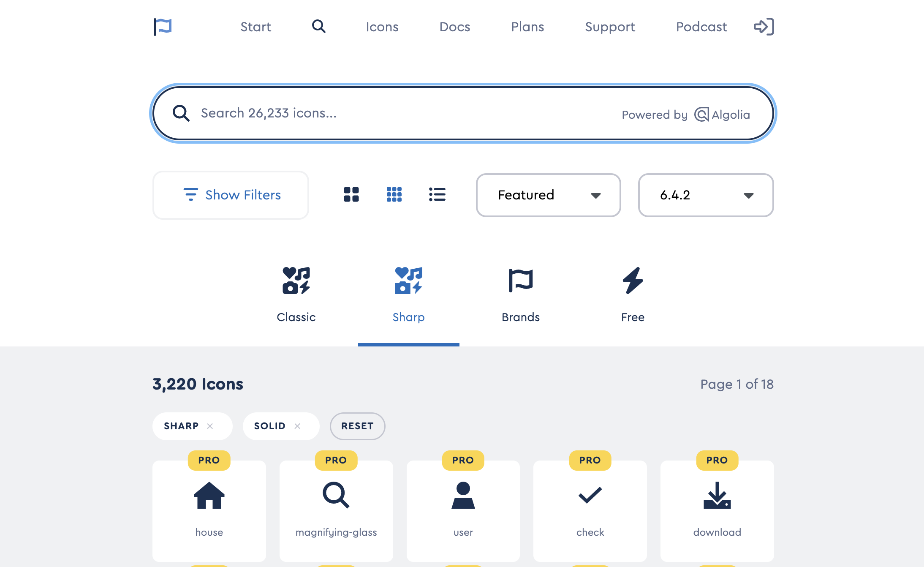The width and height of the screenshot is (924, 567).
Task: Open the Plans link in navigation
Action: point(527,27)
